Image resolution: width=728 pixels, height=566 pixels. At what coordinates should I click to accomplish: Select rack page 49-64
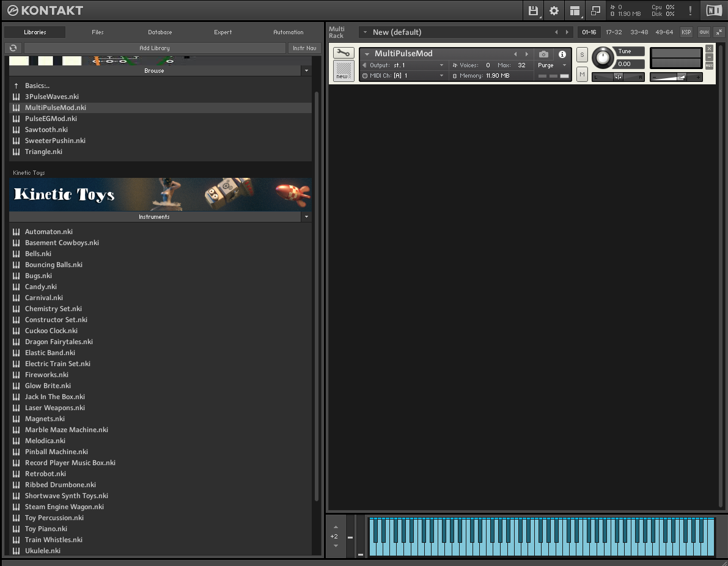[x=664, y=32]
